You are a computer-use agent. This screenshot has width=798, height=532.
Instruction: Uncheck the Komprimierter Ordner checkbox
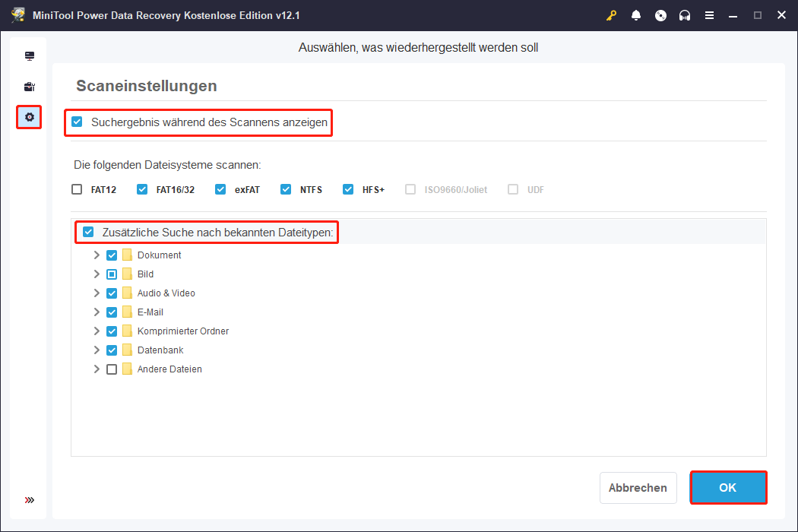click(x=112, y=331)
